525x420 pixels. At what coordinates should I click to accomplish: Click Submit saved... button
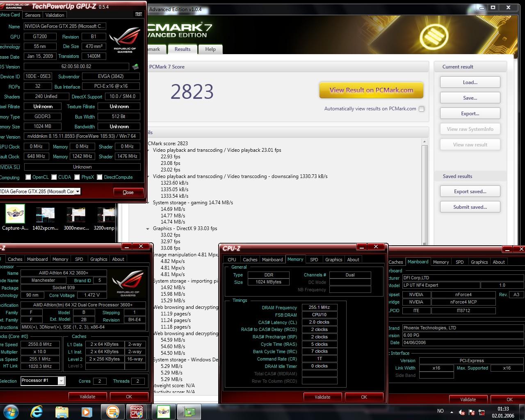[x=470, y=207]
